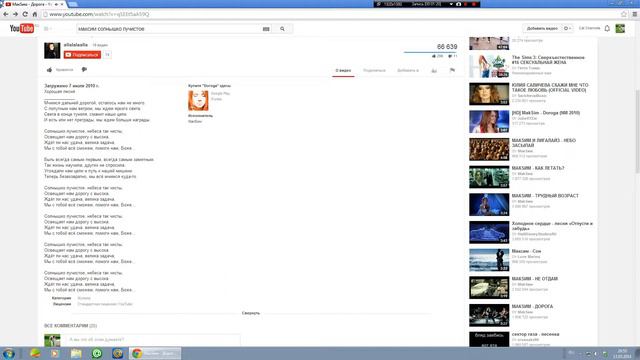640x360 pixels.
Task: Select the Поделиться tab
Action: (x=374, y=71)
